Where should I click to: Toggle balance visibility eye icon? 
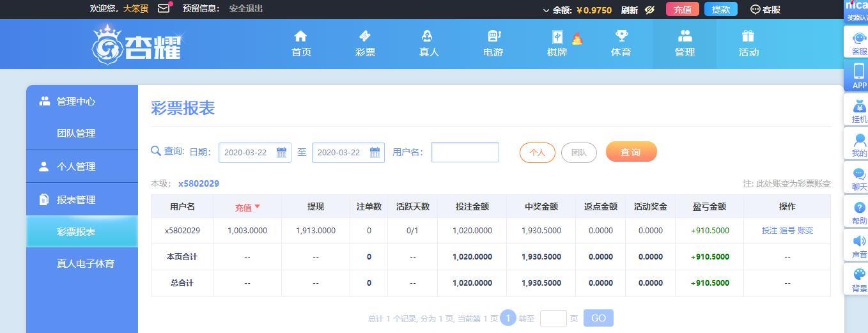pyautogui.click(x=650, y=10)
